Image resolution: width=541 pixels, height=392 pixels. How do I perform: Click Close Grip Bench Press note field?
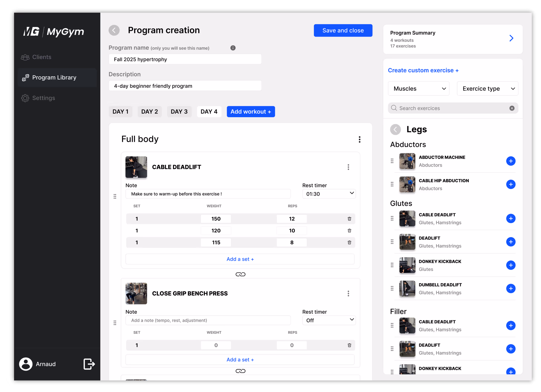(x=208, y=320)
